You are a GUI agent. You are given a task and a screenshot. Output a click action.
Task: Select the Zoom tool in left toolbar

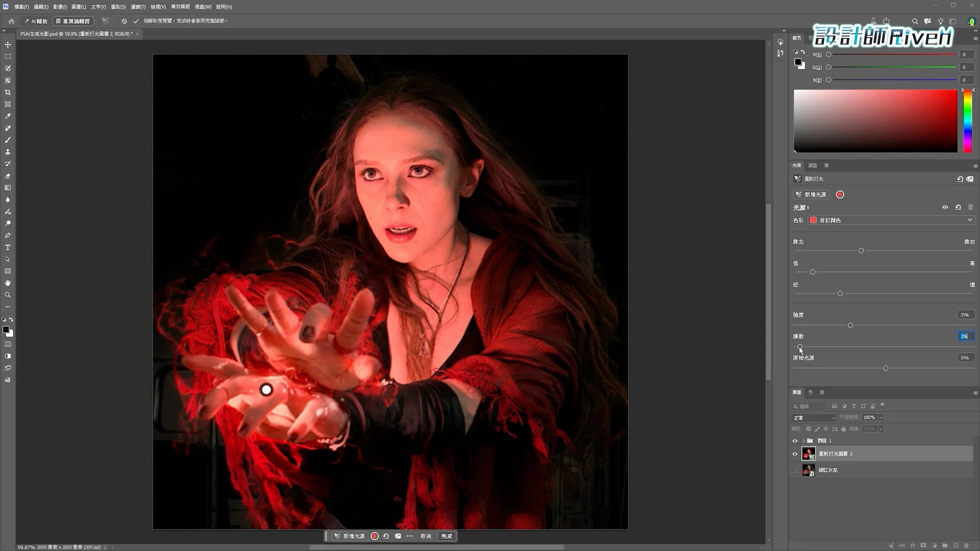click(x=8, y=295)
